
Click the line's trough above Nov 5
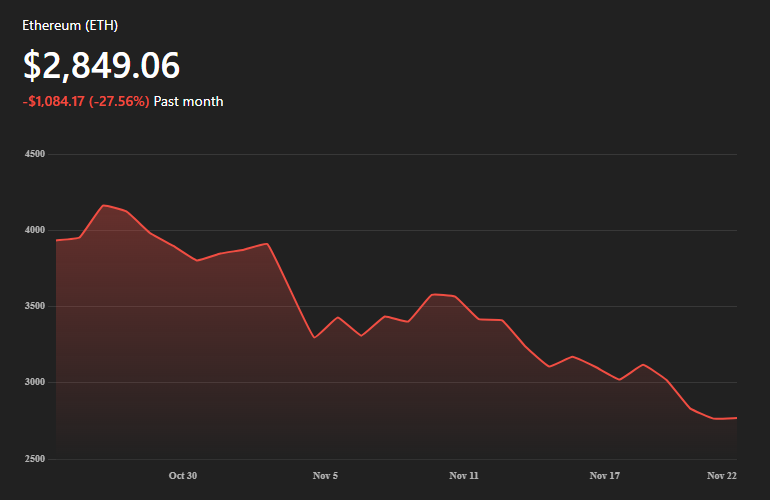(x=315, y=337)
